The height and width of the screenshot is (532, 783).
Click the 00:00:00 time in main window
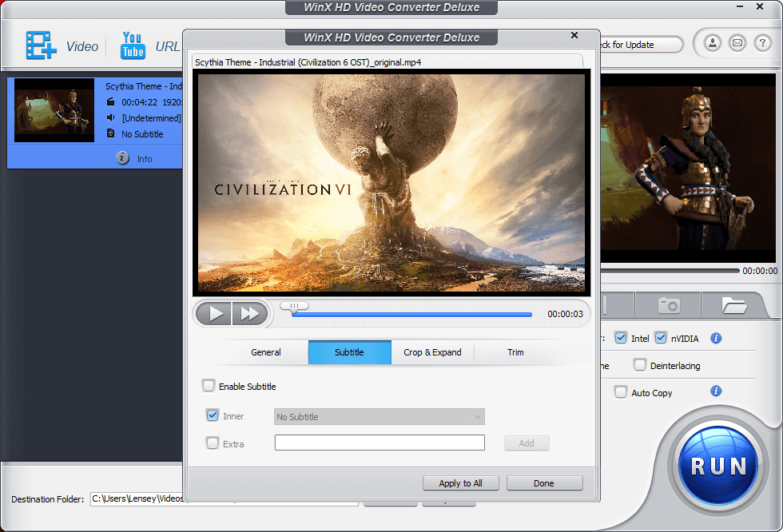coord(760,271)
